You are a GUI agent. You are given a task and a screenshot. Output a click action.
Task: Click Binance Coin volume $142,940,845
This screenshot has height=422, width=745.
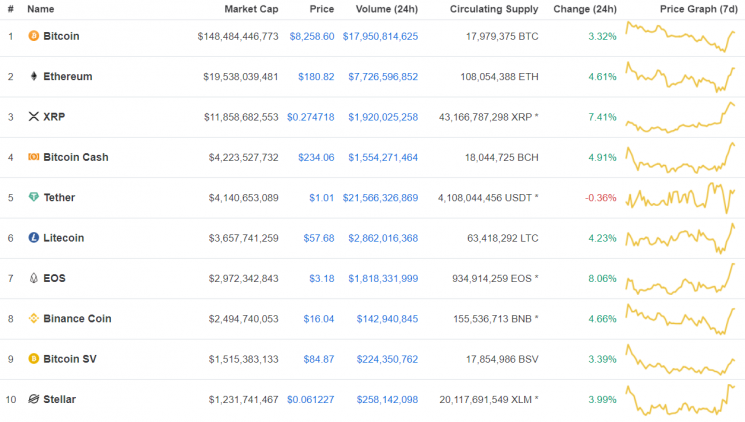point(387,319)
